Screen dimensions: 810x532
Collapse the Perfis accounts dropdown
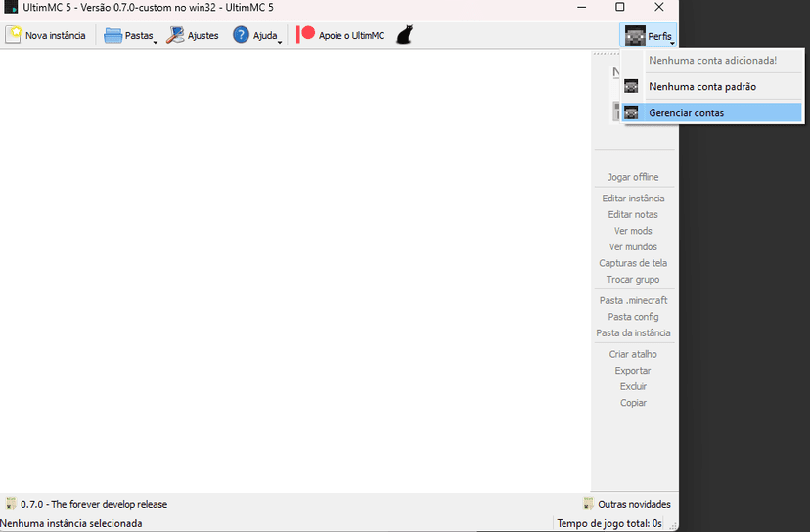(648, 36)
